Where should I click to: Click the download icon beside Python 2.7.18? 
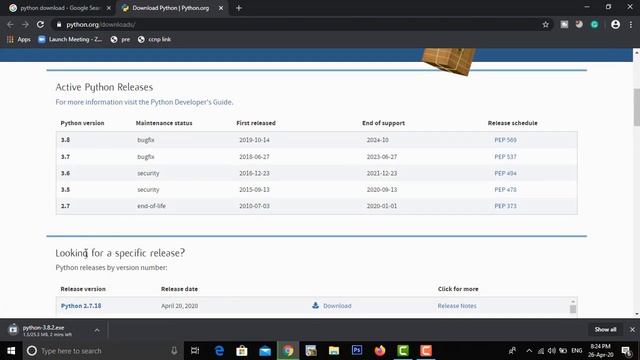pos(316,305)
